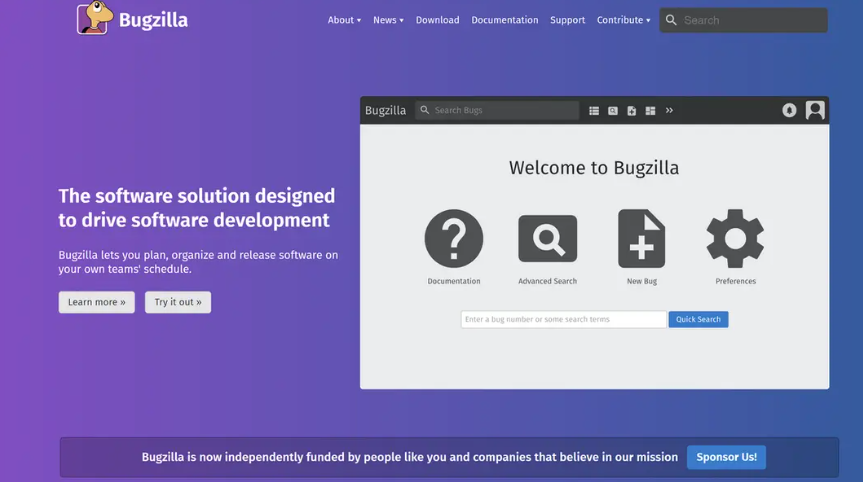863x482 pixels.
Task: Click the New Bug large icon
Action: click(x=641, y=238)
